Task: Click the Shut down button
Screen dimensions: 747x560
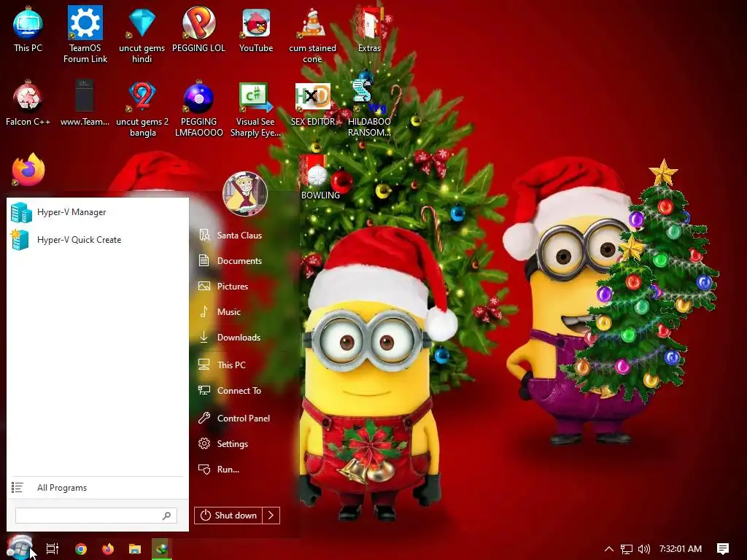Action: tap(228, 516)
